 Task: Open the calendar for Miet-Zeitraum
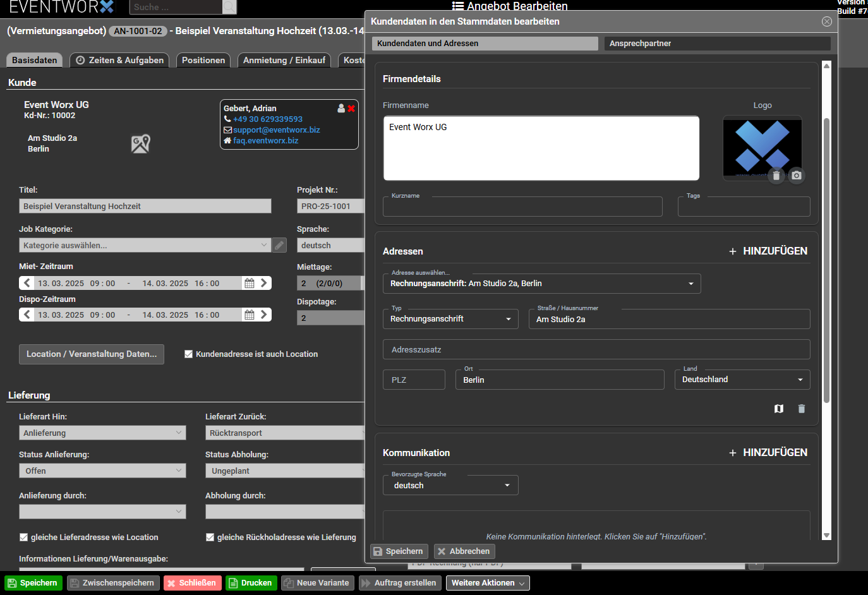pos(250,283)
